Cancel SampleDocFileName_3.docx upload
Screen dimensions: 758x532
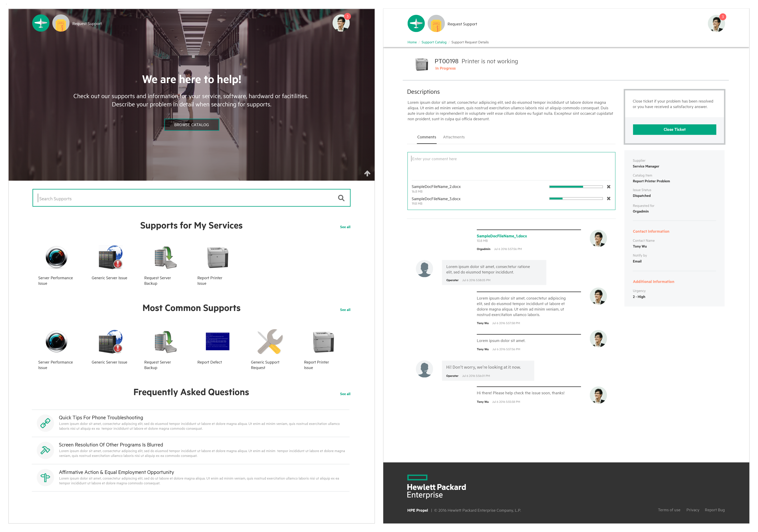click(x=608, y=199)
